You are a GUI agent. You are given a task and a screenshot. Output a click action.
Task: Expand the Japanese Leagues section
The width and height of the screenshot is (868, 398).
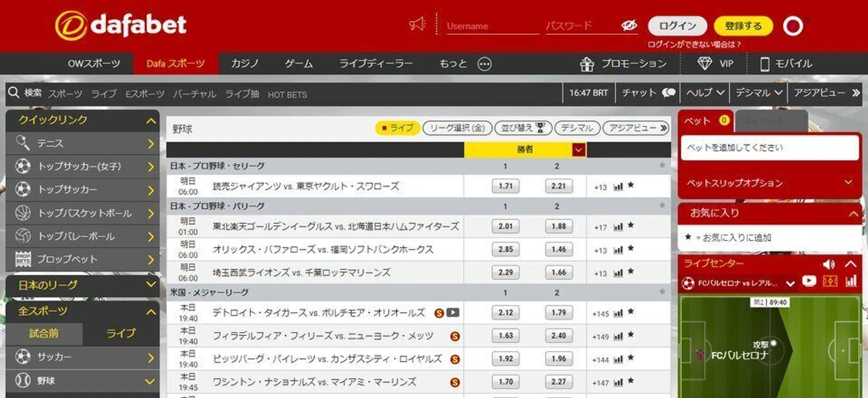pyautogui.click(x=151, y=284)
